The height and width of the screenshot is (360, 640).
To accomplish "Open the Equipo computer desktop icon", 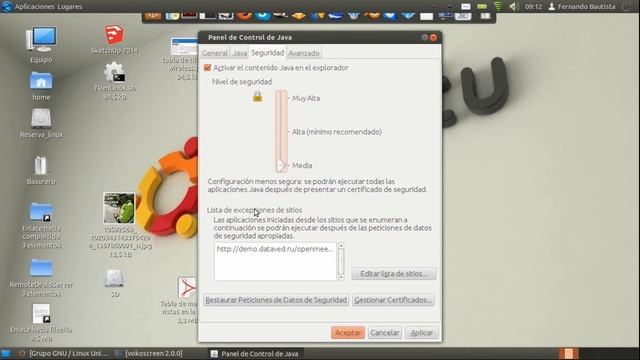I will click(41, 40).
